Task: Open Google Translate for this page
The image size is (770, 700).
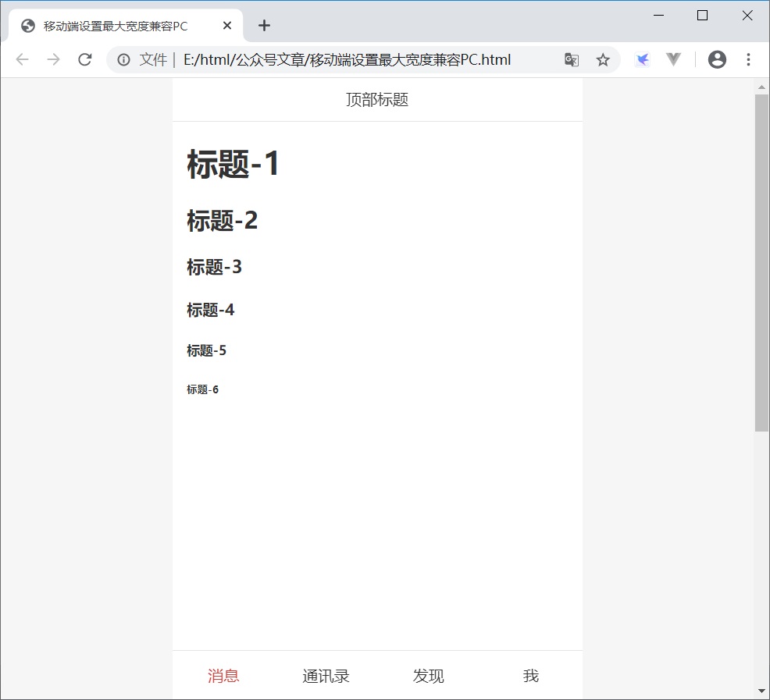Action: [x=571, y=59]
